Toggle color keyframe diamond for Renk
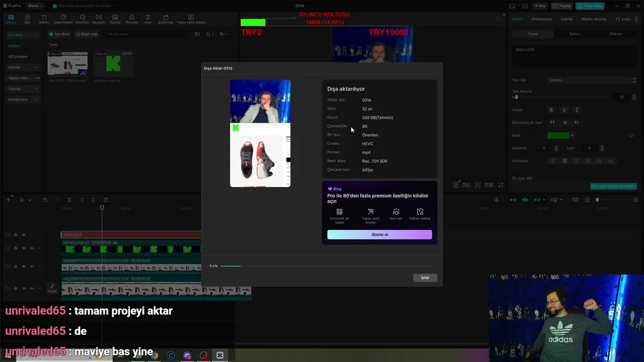The image size is (644, 362). (x=631, y=135)
